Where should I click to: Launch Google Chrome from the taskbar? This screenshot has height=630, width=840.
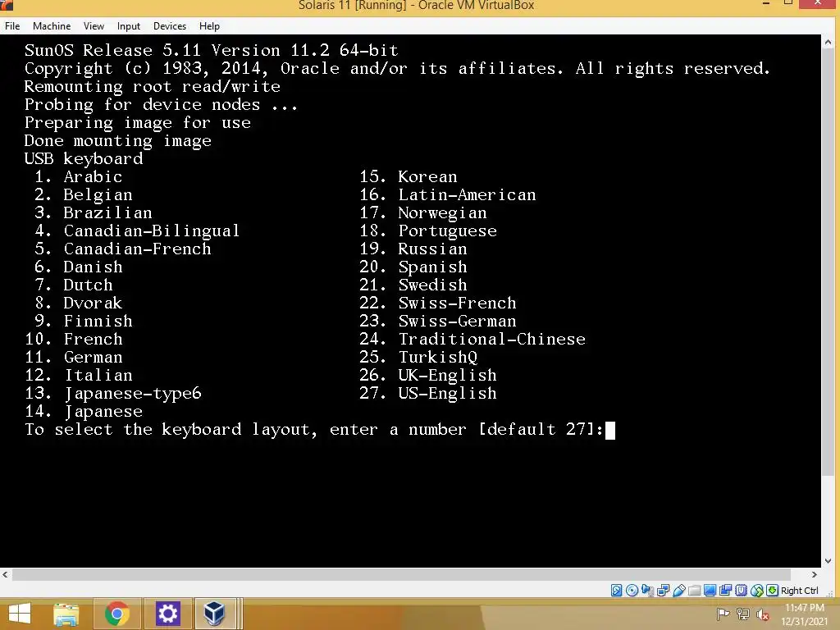pos(116,614)
